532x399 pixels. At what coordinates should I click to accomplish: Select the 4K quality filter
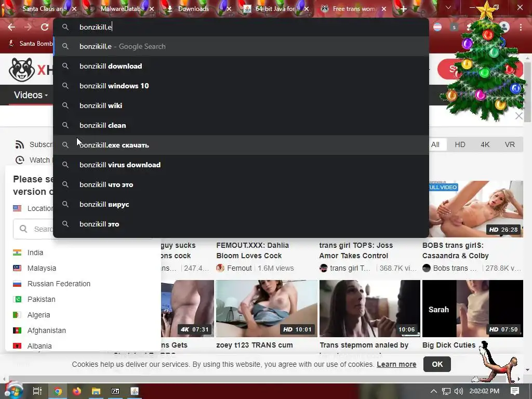(x=485, y=144)
